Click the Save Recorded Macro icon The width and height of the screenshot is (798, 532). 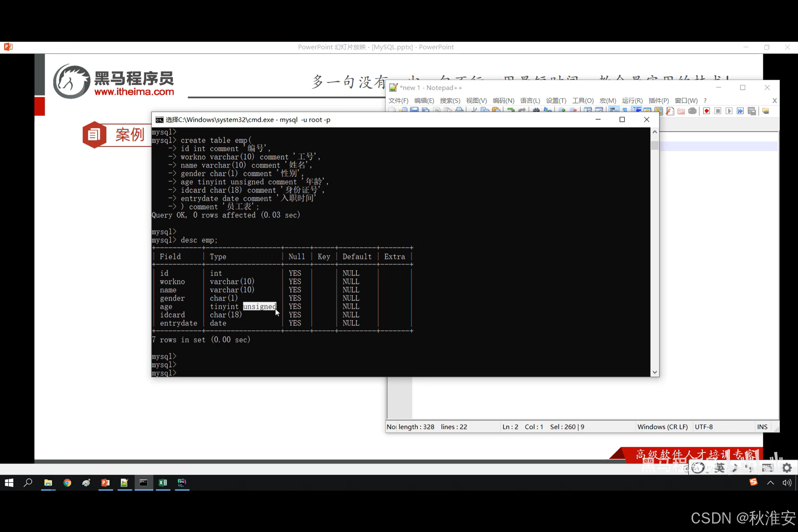coord(751,111)
